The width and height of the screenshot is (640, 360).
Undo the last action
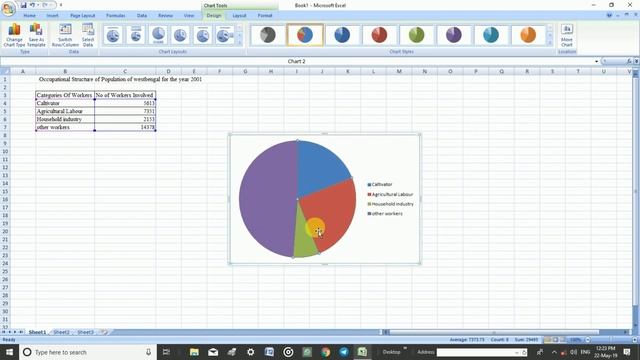32,5
